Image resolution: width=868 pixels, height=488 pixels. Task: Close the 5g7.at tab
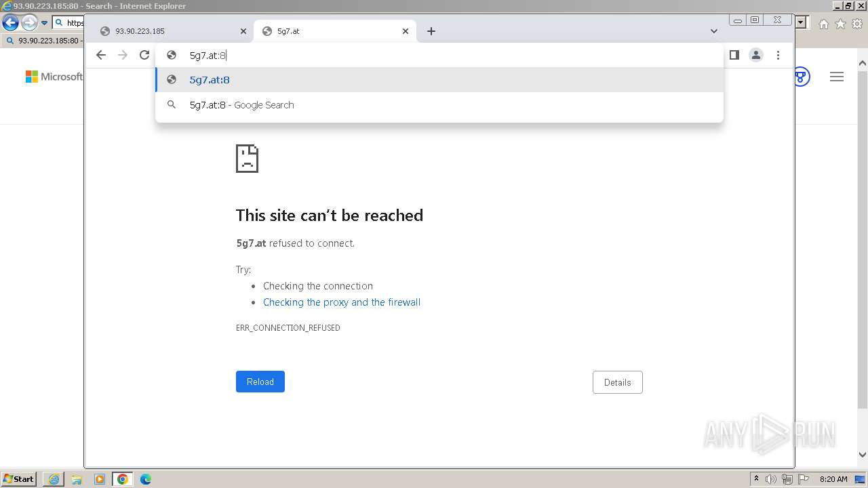coord(406,31)
